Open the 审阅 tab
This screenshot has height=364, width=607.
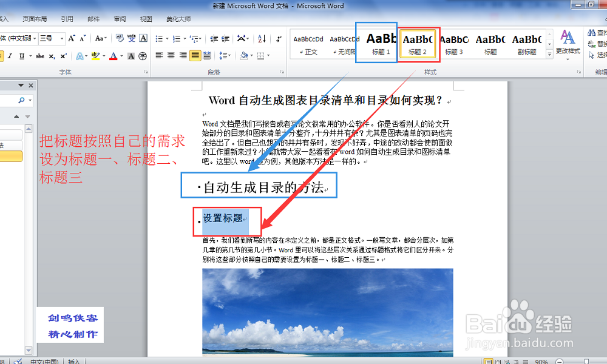pos(120,19)
